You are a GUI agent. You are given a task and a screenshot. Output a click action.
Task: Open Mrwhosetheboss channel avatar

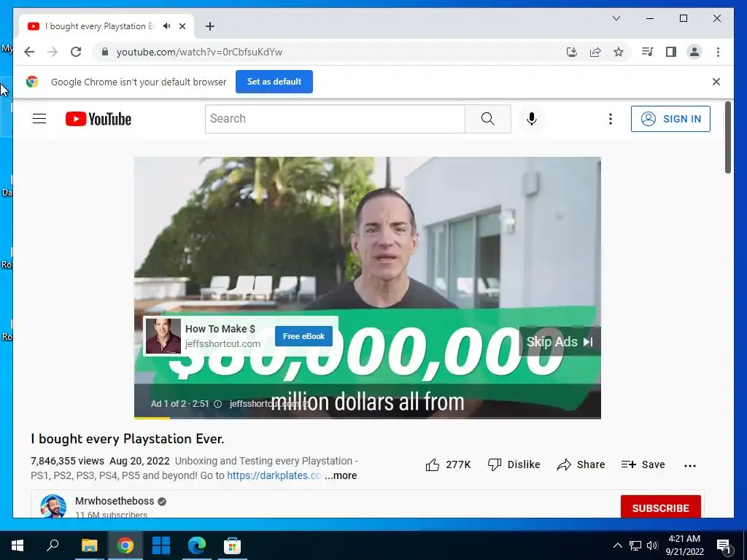53,506
